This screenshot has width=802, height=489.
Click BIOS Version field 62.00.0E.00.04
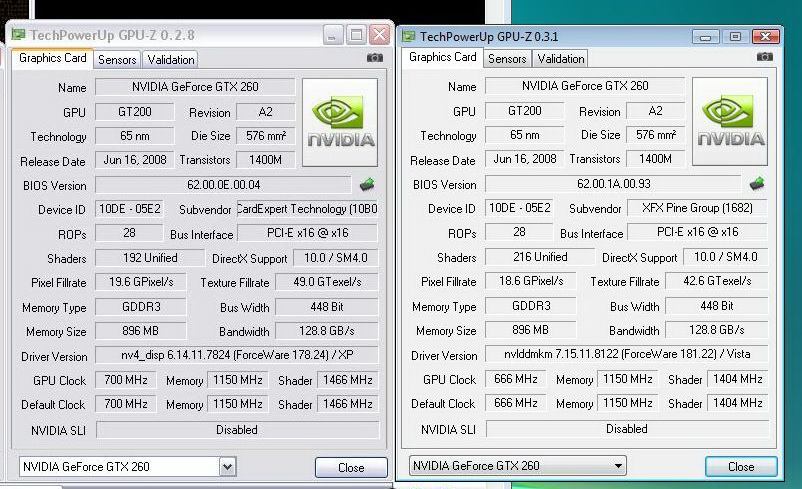[x=224, y=185]
